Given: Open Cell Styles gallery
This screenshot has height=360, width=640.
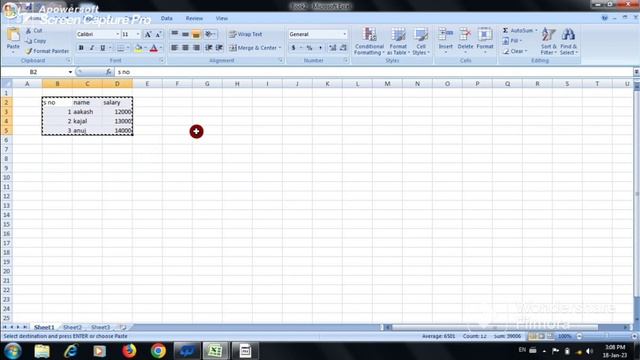Looking at the screenshot, I should [x=420, y=41].
